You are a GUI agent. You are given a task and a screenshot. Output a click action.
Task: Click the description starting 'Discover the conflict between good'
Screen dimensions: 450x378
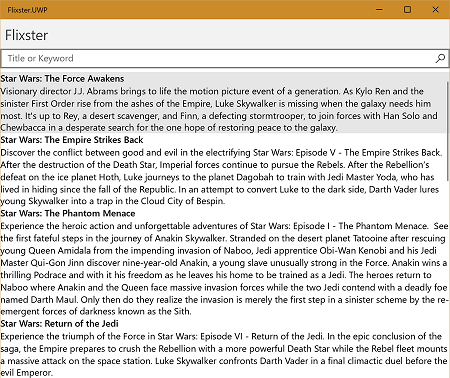click(x=221, y=177)
